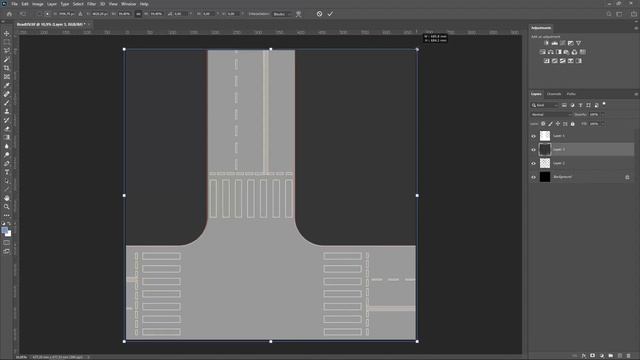Add a Brightness/Contrast adjustment
This screenshot has height=360, width=640.
coord(547,43)
